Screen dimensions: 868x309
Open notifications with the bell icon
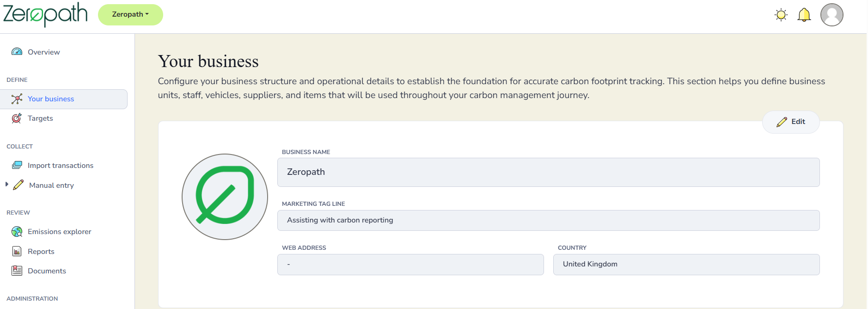[x=804, y=15]
